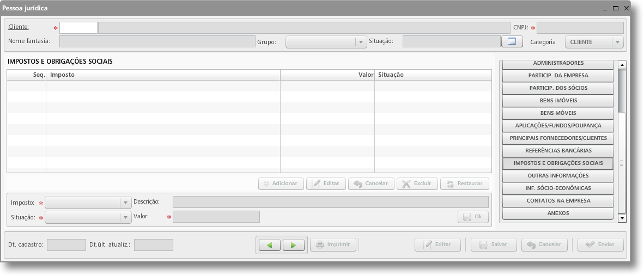This screenshot has width=644, height=276.
Task: Open the Situação calendar icon button
Action: click(512, 41)
